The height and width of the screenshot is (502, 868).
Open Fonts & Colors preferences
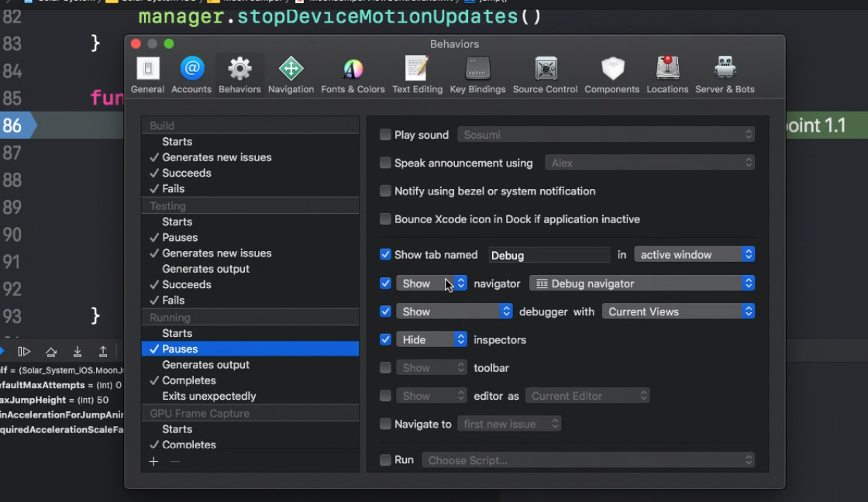click(353, 74)
